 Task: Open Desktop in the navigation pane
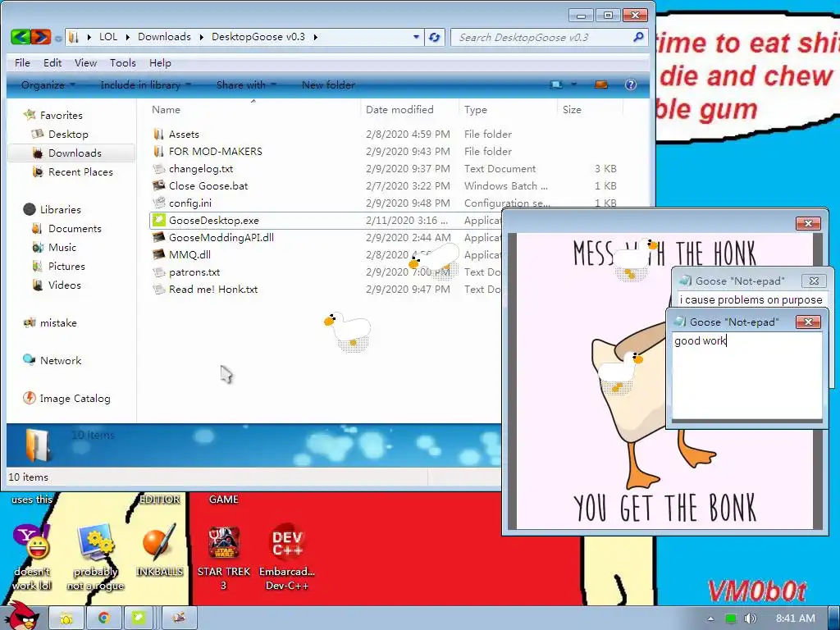pyautogui.click(x=68, y=134)
